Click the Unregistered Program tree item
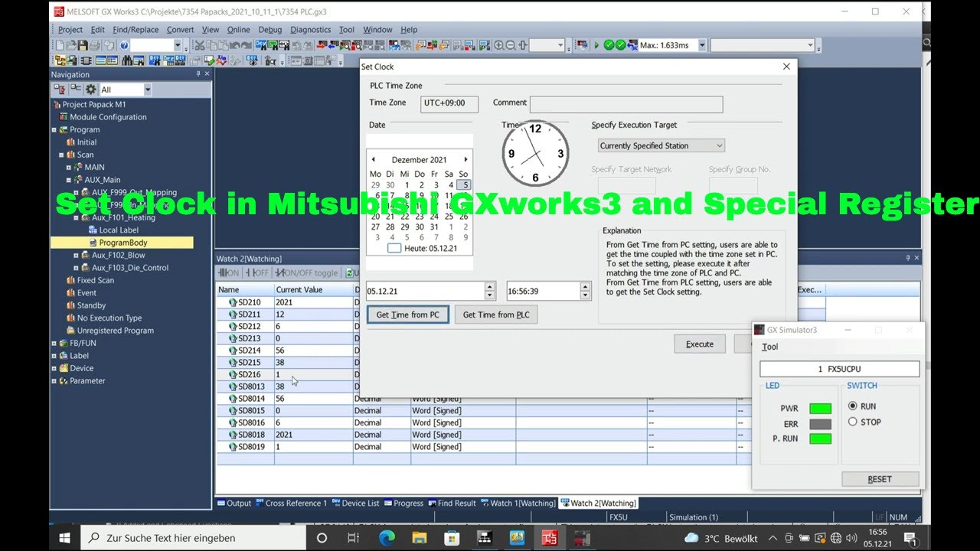The height and width of the screenshot is (551, 980). pyautogui.click(x=115, y=331)
